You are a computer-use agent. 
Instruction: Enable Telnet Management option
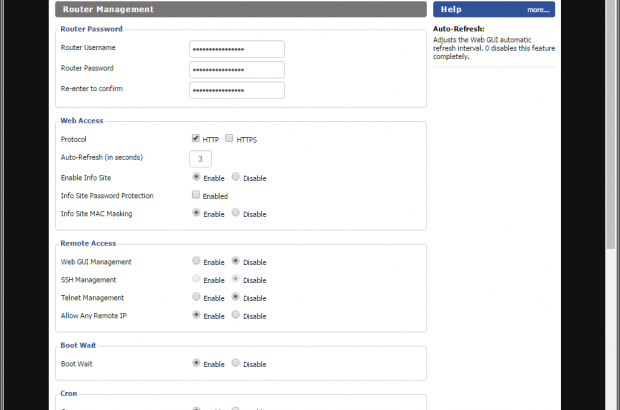196,297
